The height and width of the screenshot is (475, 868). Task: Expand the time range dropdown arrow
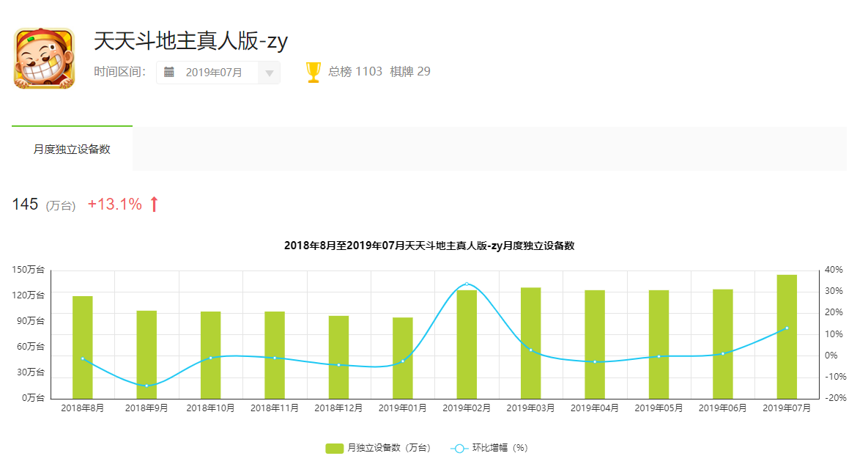[269, 73]
